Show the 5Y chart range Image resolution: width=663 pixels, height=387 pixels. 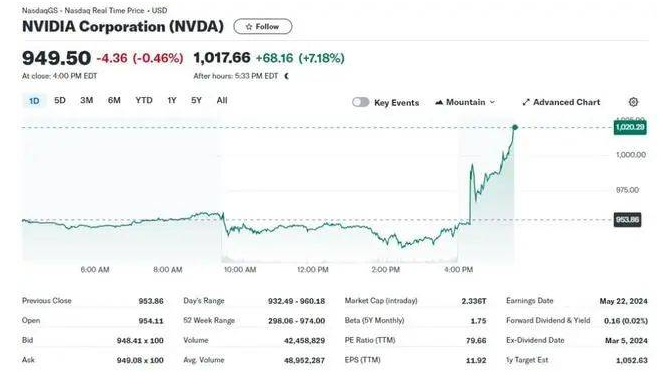196,100
